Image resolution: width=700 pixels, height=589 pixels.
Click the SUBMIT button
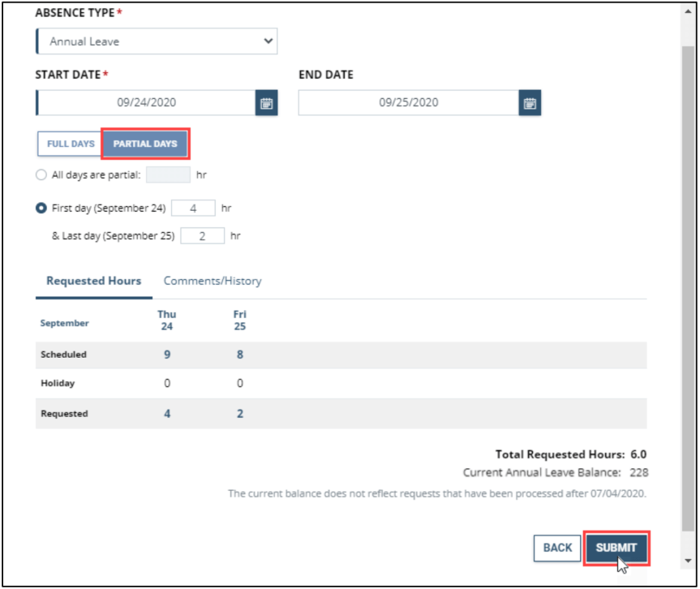click(616, 548)
